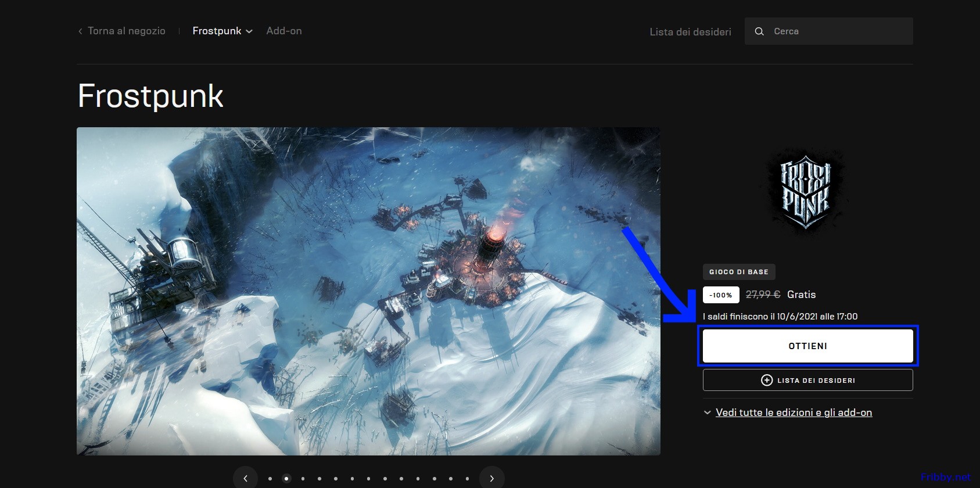Switch to the Add-on tab
980x488 pixels.
(x=284, y=31)
